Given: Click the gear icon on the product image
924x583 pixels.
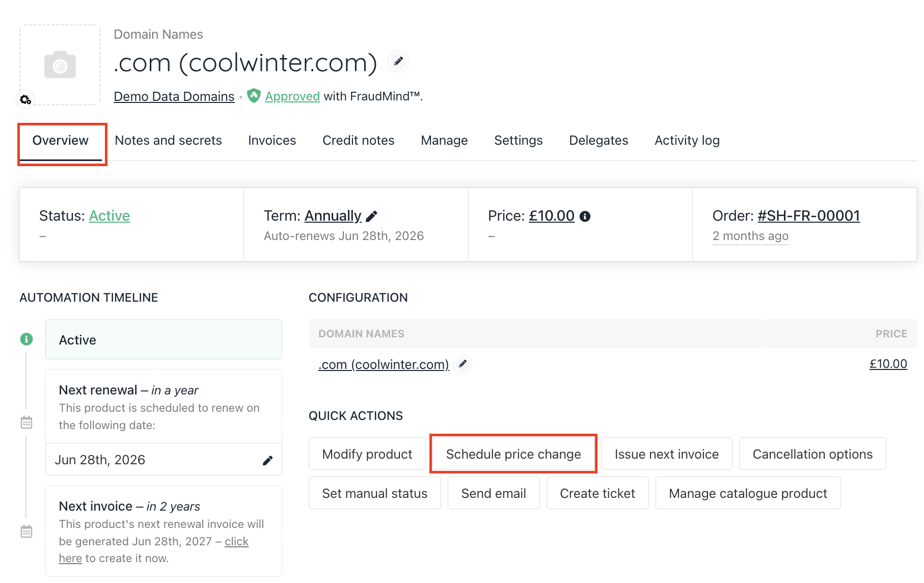Looking at the screenshot, I should tap(25, 99).
